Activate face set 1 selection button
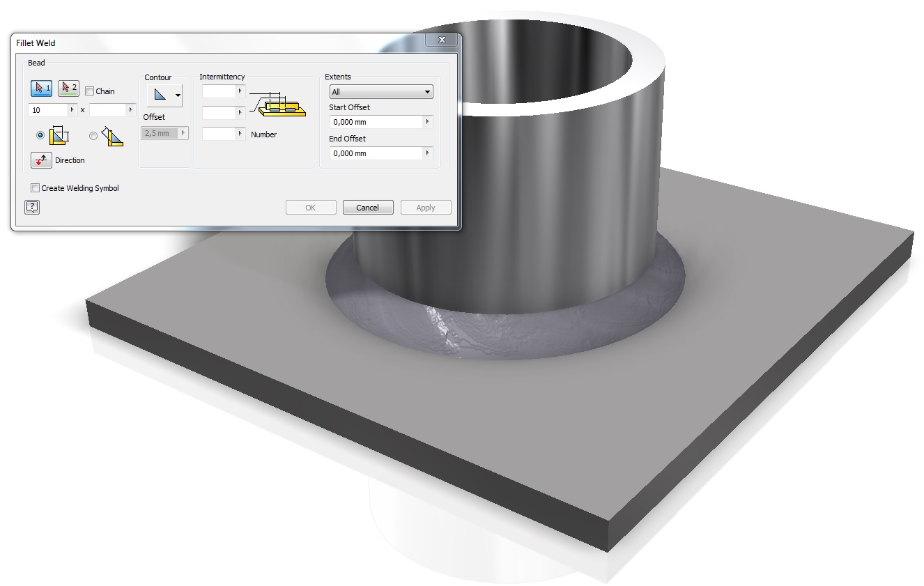This screenshot has width=924, height=586. point(41,88)
